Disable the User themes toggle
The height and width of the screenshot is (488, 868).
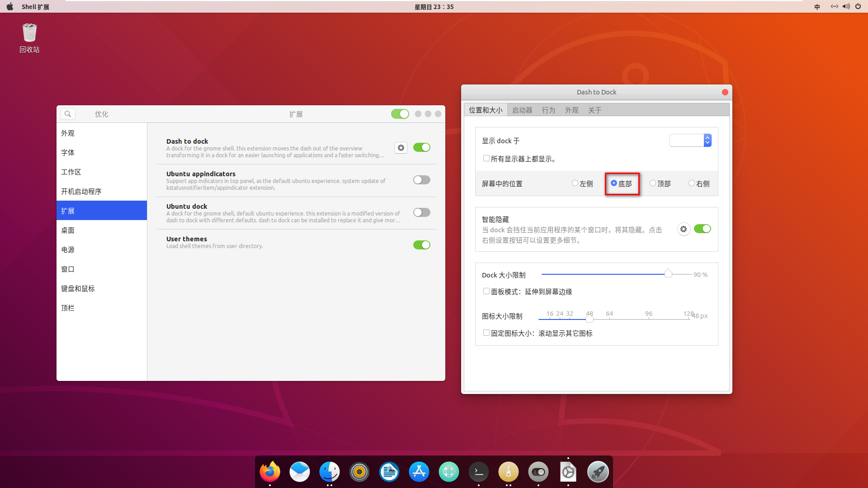tap(421, 244)
